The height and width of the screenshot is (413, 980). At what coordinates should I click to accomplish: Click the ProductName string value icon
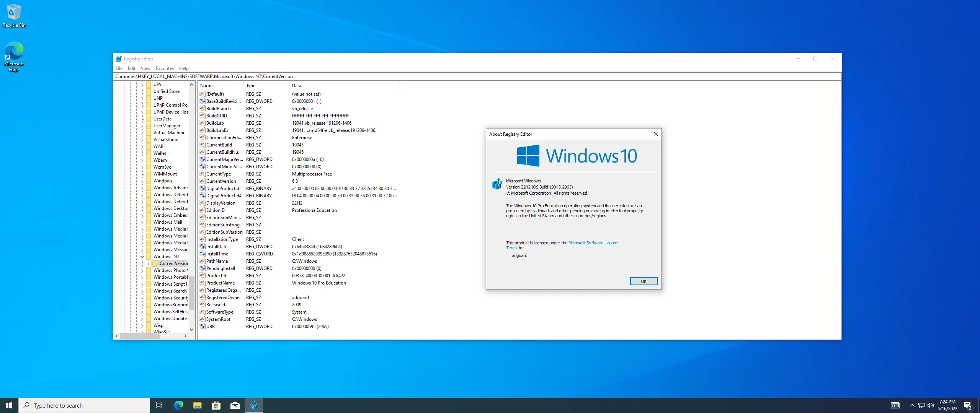203,283
